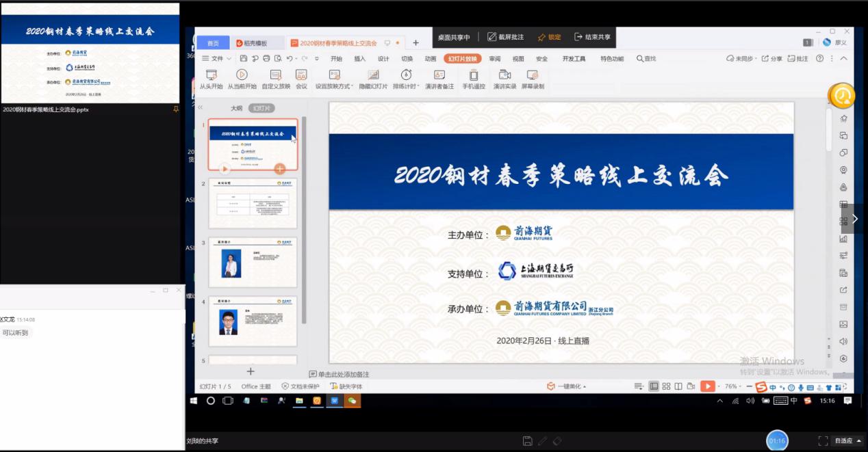
Task: Start slideshow with 从头开始 icon
Action: point(211,75)
